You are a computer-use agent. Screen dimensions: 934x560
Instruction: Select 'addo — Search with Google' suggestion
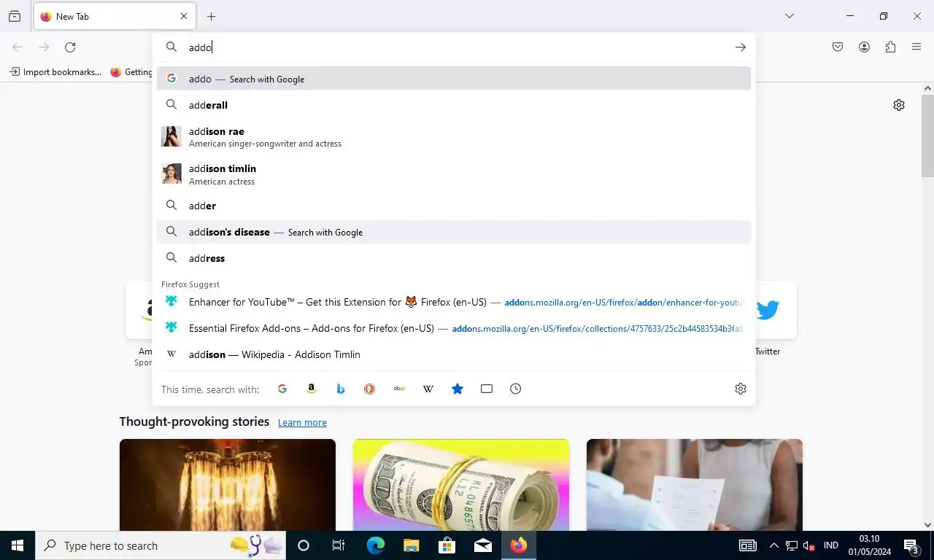coord(454,79)
